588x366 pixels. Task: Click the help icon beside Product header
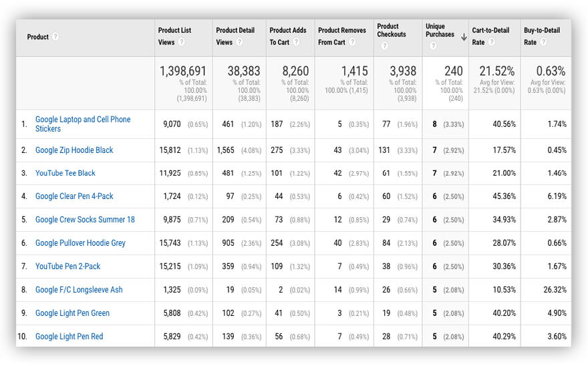(55, 37)
